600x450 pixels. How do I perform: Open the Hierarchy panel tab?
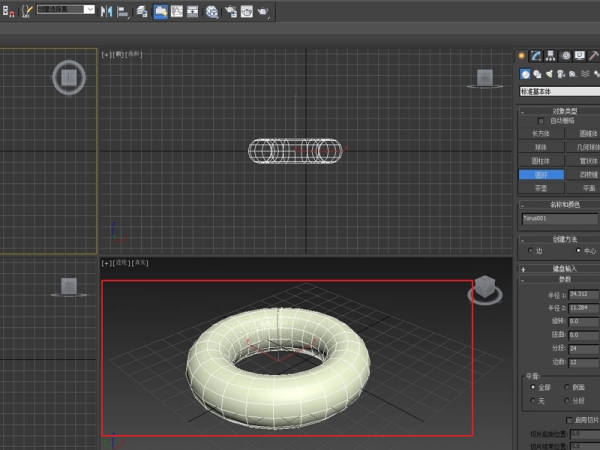551,56
